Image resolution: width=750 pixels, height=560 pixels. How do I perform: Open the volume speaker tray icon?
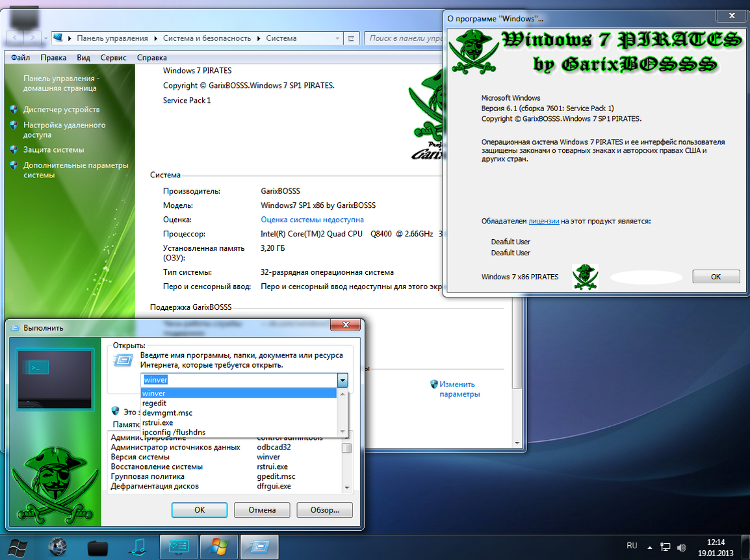tap(682, 547)
